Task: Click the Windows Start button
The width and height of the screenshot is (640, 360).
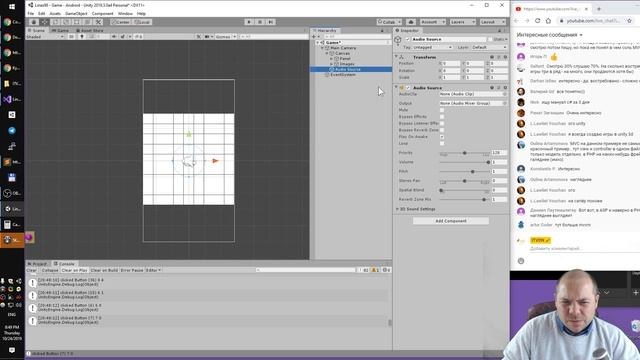Action: 12,7
